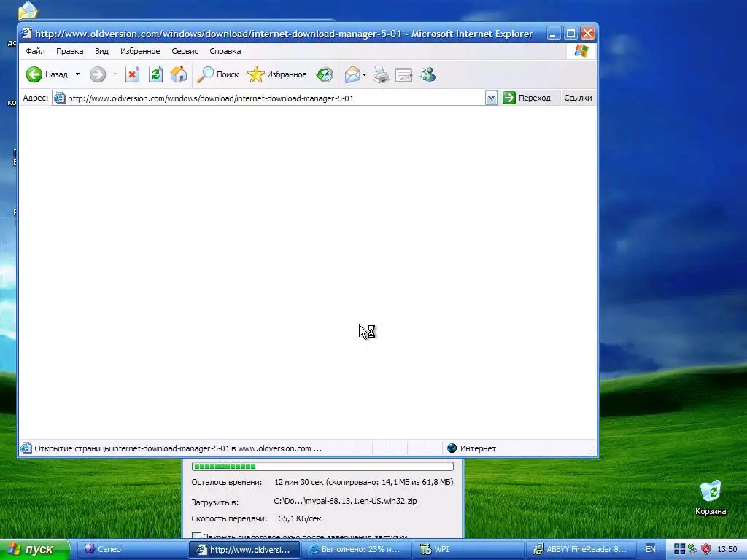Image resolution: width=747 pixels, height=560 pixels.
Task: Click the '65,1 КБ/сек' transfer speed value
Action: [300, 518]
